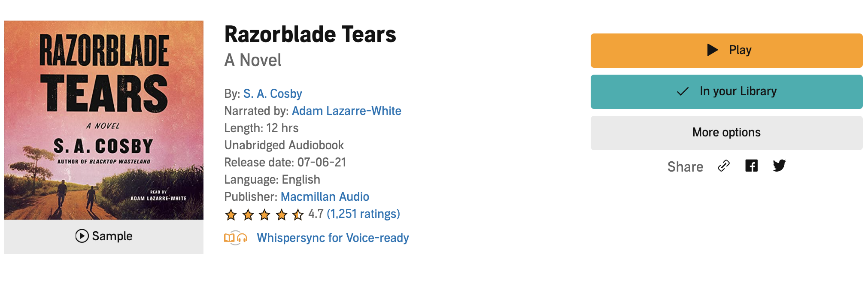Click the circled play icon beside Sample
The image size is (868, 290).
tap(82, 236)
